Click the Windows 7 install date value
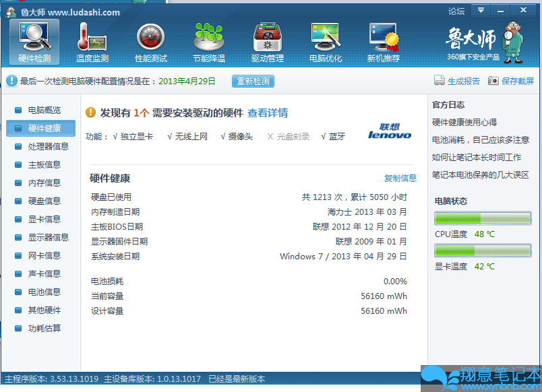 343,257
